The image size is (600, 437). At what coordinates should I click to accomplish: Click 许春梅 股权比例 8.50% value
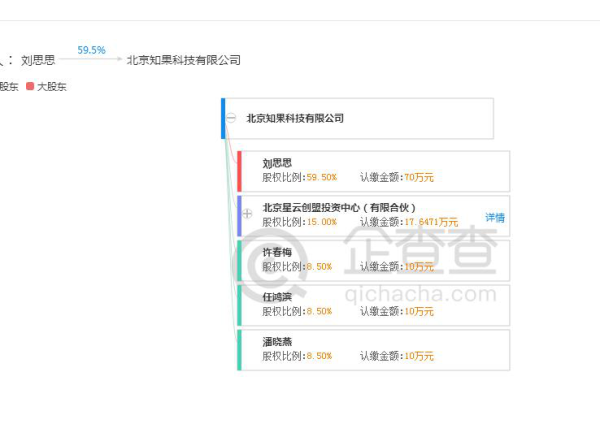pyautogui.click(x=319, y=267)
